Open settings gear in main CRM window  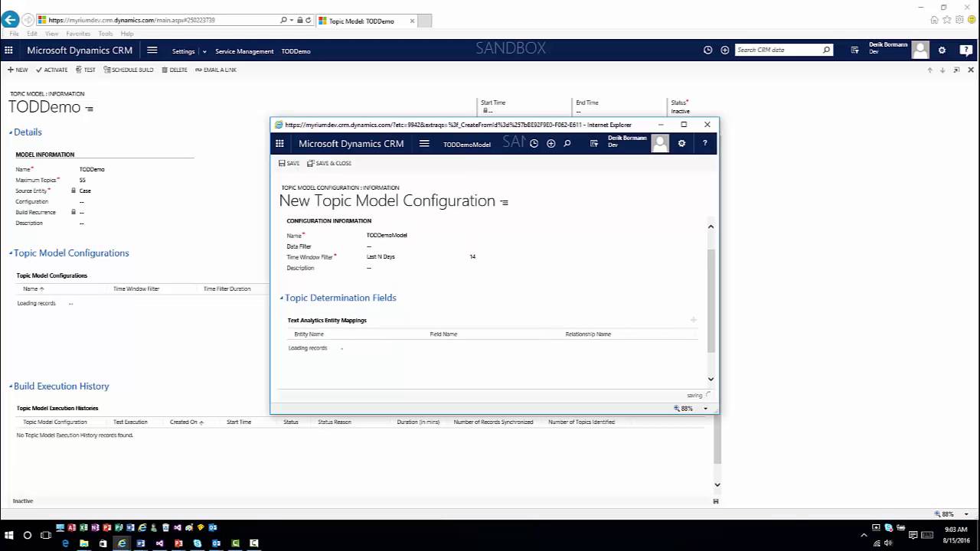pyautogui.click(x=942, y=51)
